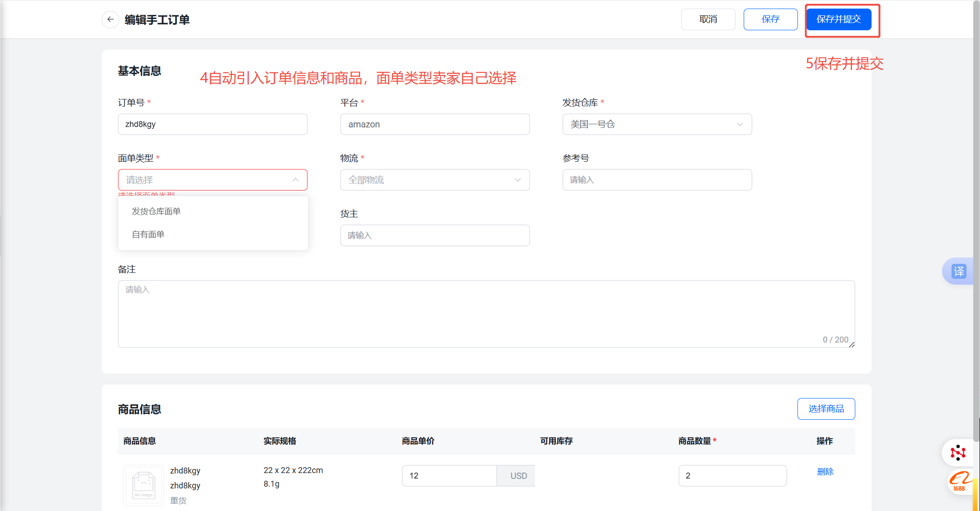Image resolution: width=980 pixels, height=511 pixels.
Task: Click the 重货 tag text
Action: point(178,501)
